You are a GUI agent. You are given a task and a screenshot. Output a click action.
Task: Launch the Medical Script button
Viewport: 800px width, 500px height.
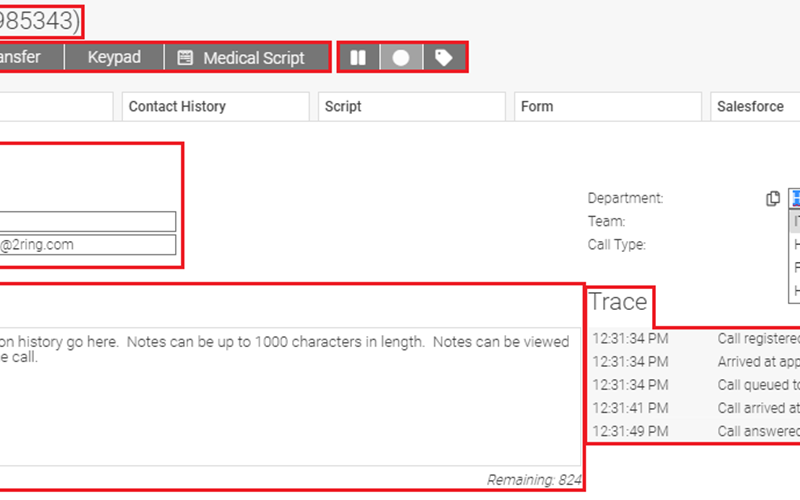[246, 58]
